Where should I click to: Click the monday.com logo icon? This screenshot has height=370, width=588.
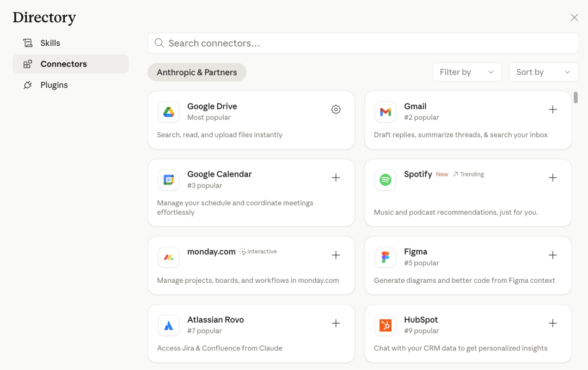click(169, 257)
